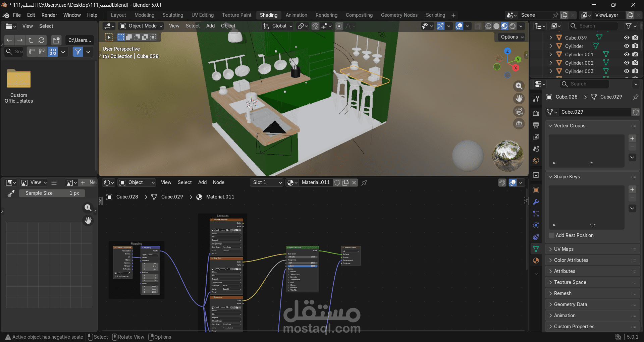Open the Object Constraints properties tab

pyautogui.click(x=536, y=237)
